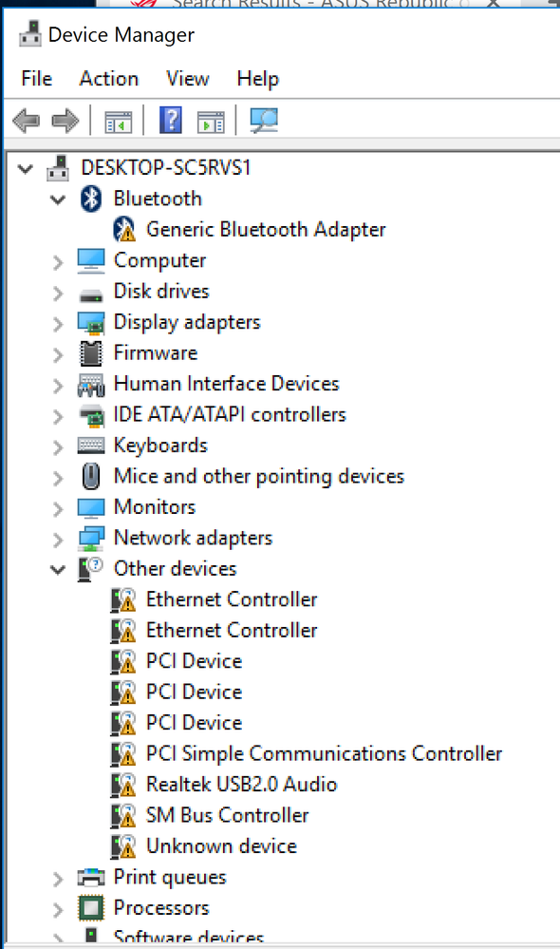Click the Firmware chip icon
Viewport: 560px width, 949px height.
click(x=91, y=352)
